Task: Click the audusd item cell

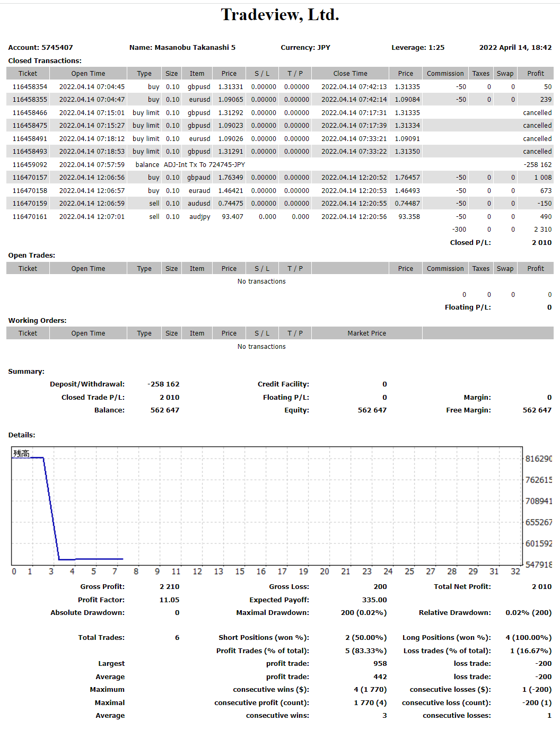Action: [x=199, y=204]
